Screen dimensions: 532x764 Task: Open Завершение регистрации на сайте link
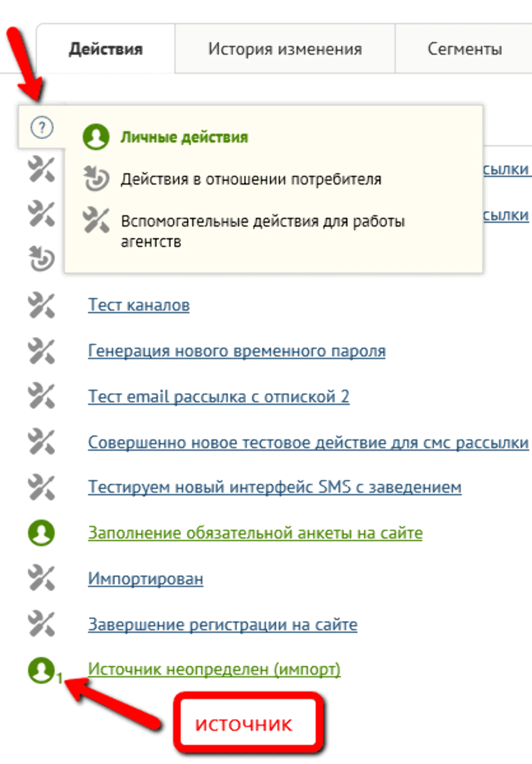(222, 625)
